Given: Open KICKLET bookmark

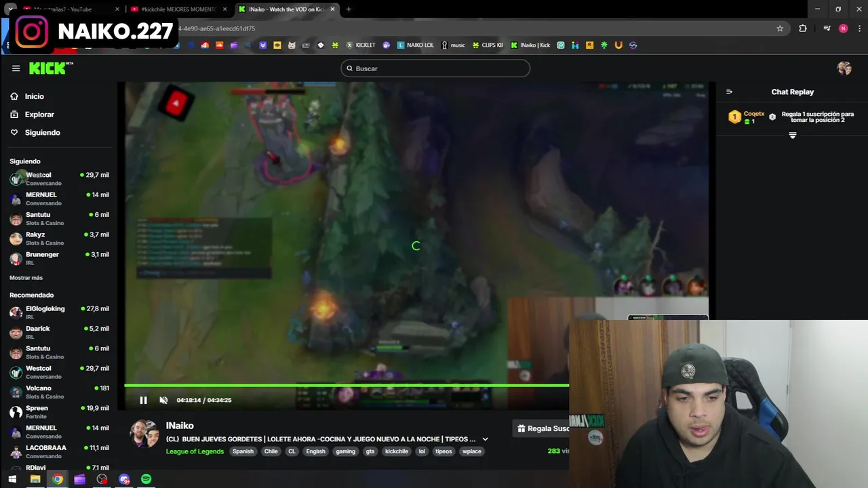Looking at the screenshot, I should coord(361,45).
